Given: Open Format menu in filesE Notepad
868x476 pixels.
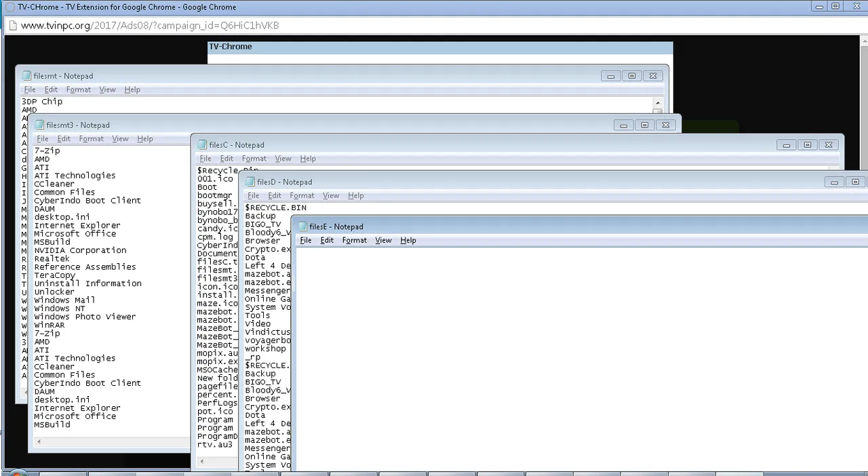Looking at the screenshot, I should (x=354, y=240).
